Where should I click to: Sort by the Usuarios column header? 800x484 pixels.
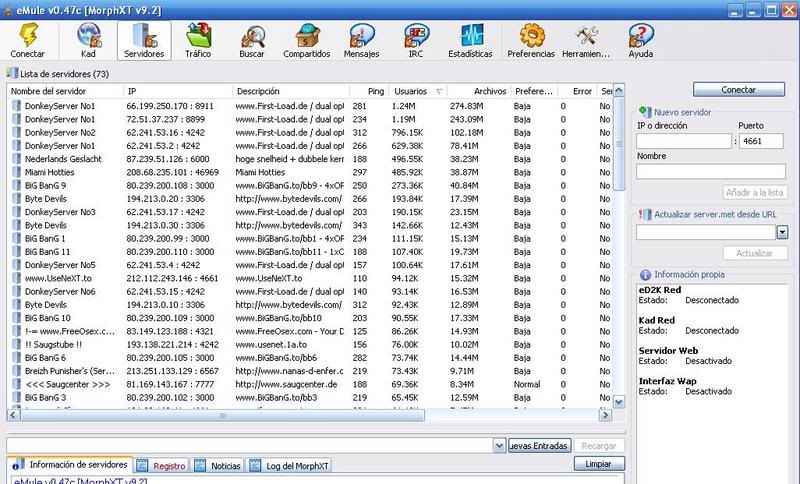[x=418, y=91]
